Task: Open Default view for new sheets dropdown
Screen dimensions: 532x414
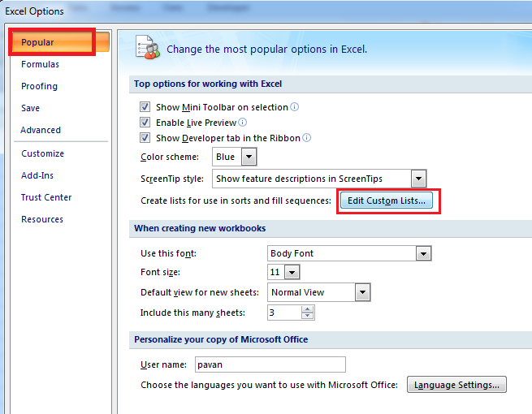Action: pyautogui.click(x=363, y=292)
